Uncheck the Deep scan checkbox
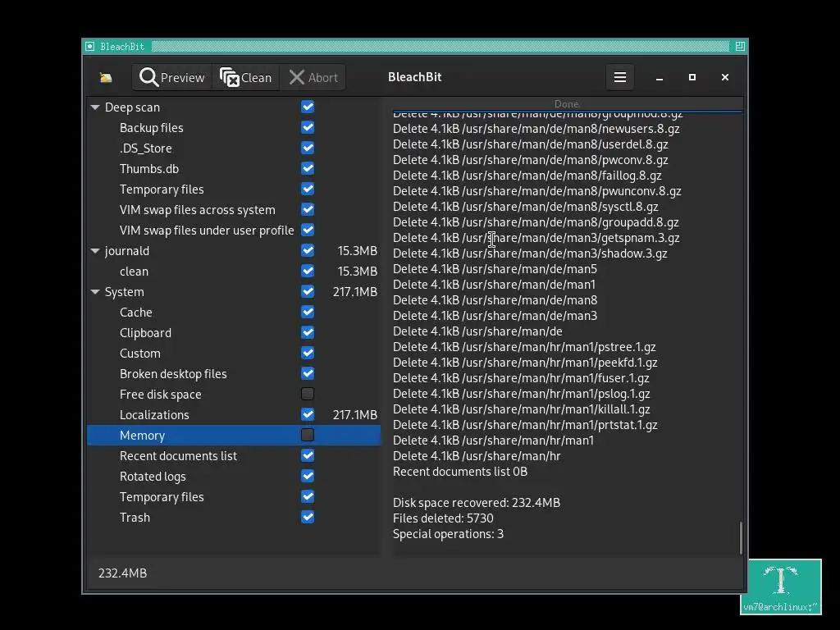Viewport: 840px width, 630px height. click(308, 107)
